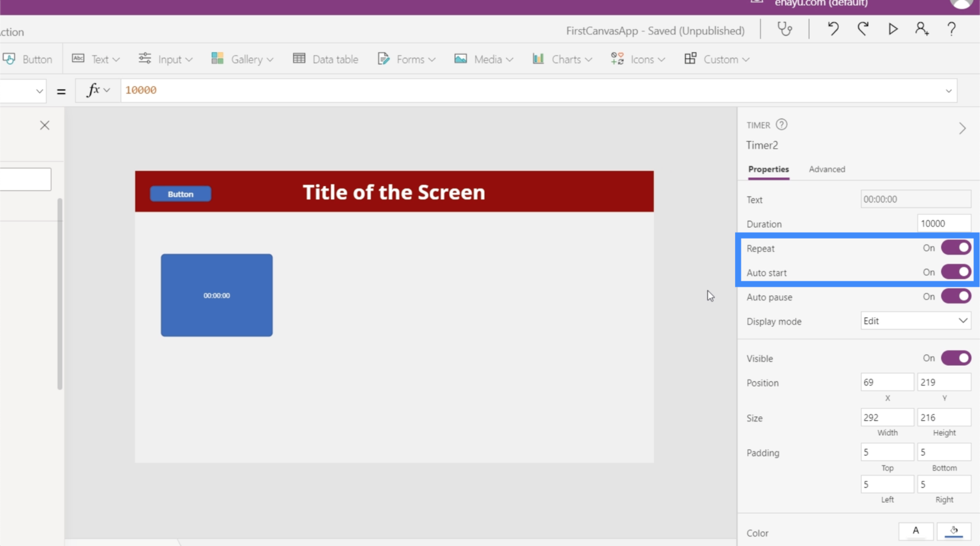Click the left pane search box
This screenshot has width=980, height=546.
[x=25, y=179]
